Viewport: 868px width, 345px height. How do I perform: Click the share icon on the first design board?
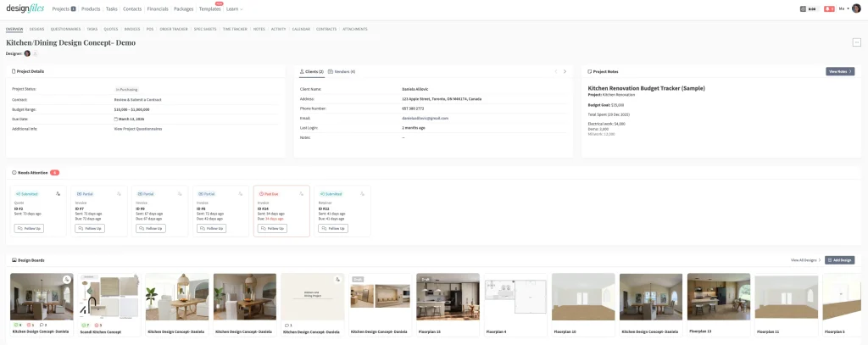point(66,280)
